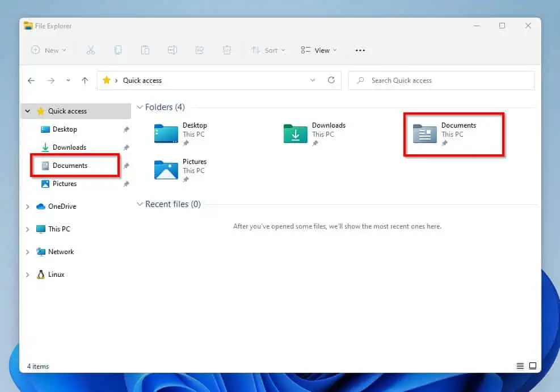Open the See more three-dots menu
This screenshot has height=392, width=560.
click(360, 50)
